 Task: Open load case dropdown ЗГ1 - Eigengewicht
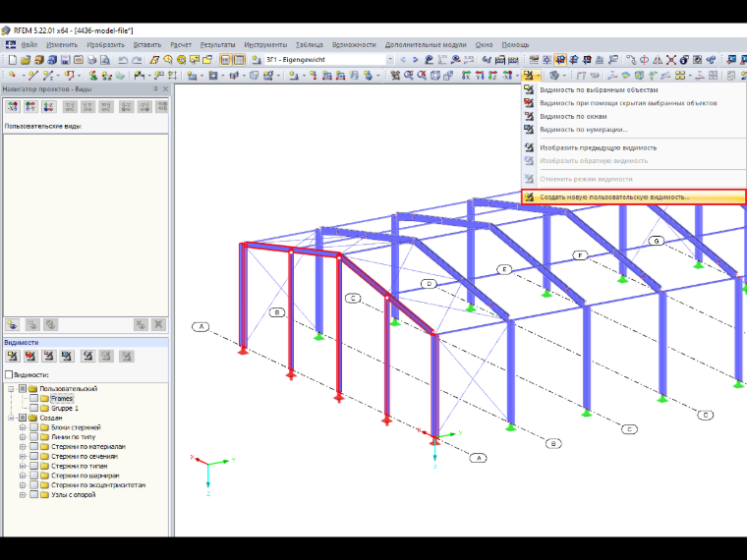pos(390,60)
